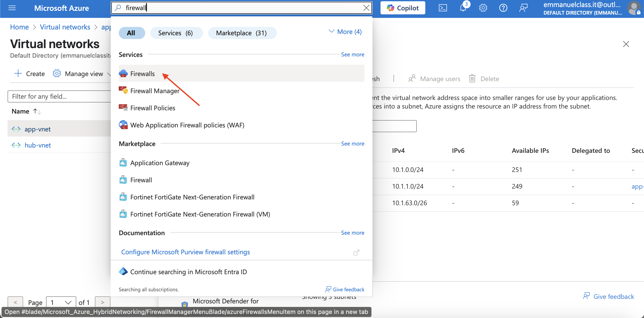The image size is (644, 318).
Task: Click Manage users in toolbar
Action: pos(435,79)
